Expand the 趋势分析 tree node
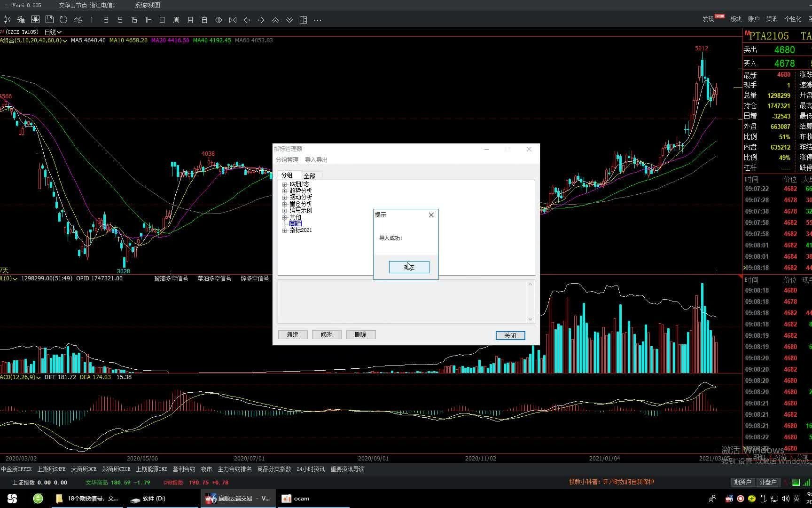 click(284, 191)
